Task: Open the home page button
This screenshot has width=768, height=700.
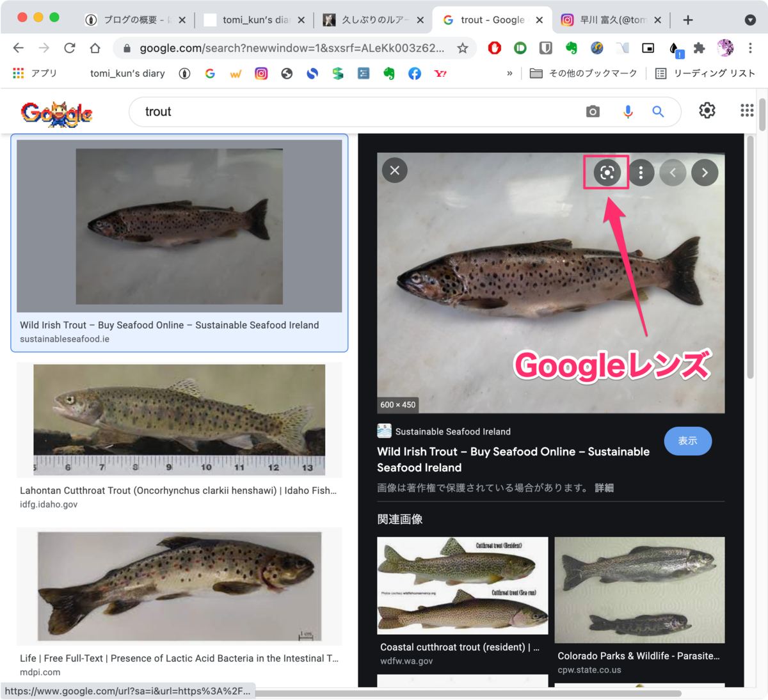Action: (x=95, y=48)
